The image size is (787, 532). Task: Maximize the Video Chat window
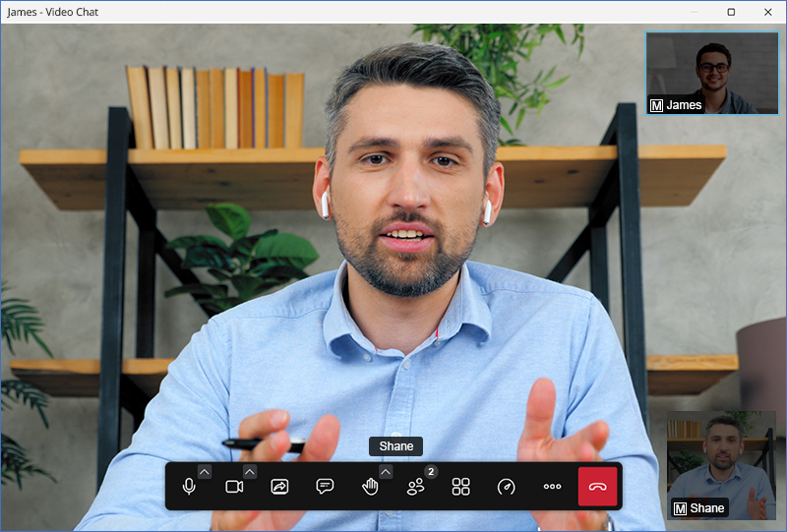click(731, 12)
